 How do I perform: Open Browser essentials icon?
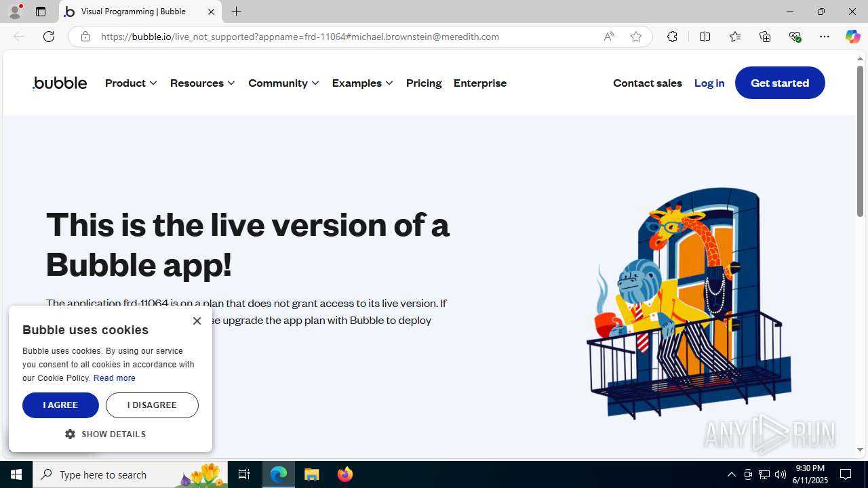[x=795, y=37]
